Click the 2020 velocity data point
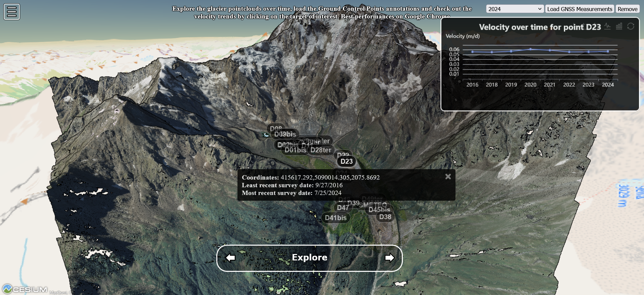The image size is (644, 295). (530, 49)
